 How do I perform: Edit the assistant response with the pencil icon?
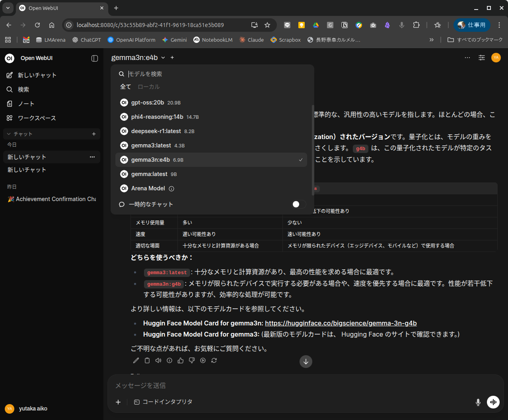click(136, 360)
